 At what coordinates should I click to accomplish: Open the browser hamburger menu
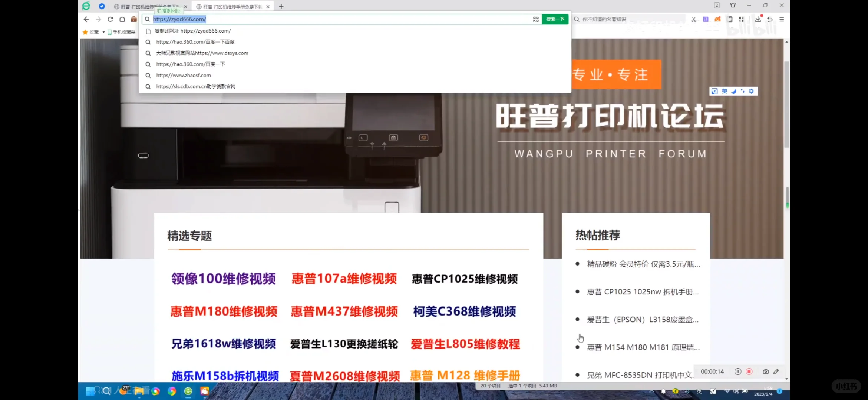pyautogui.click(x=782, y=19)
